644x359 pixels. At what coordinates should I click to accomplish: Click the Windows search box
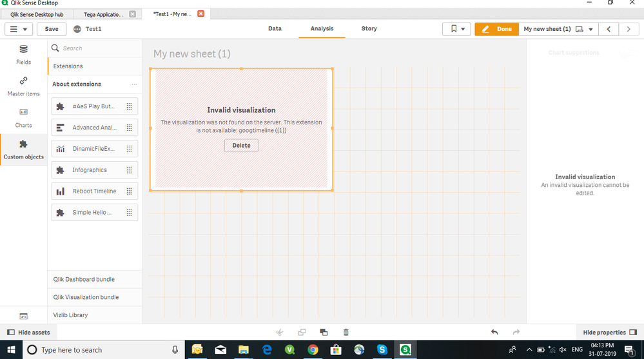coord(104,350)
